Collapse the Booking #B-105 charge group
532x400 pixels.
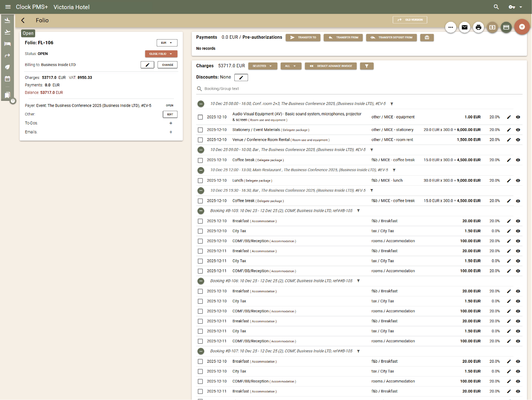pyautogui.click(x=201, y=210)
